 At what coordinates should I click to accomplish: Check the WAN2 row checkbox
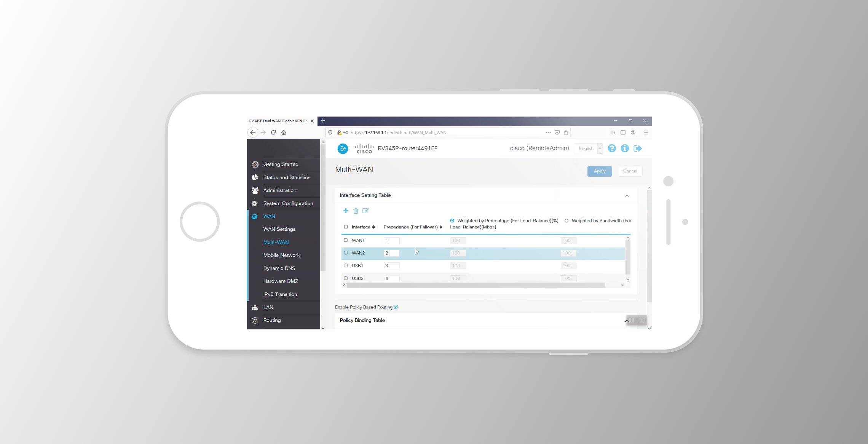coord(346,253)
